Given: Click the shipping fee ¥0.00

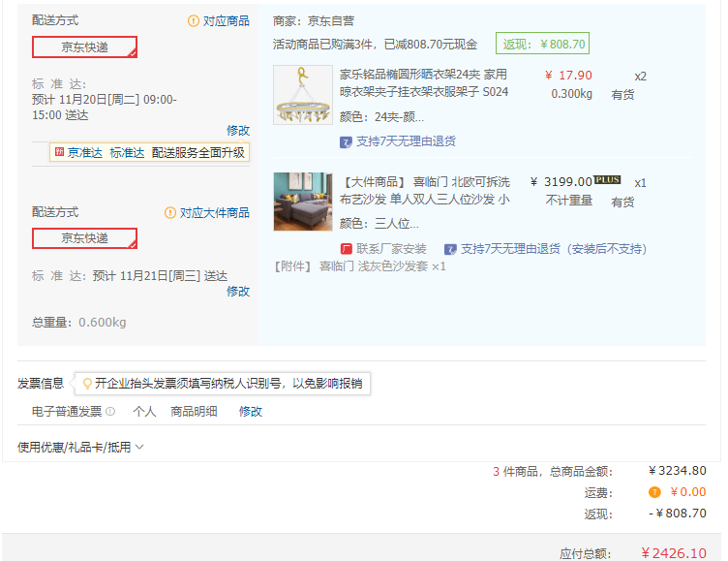Looking at the screenshot, I should (x=688, y=492).
